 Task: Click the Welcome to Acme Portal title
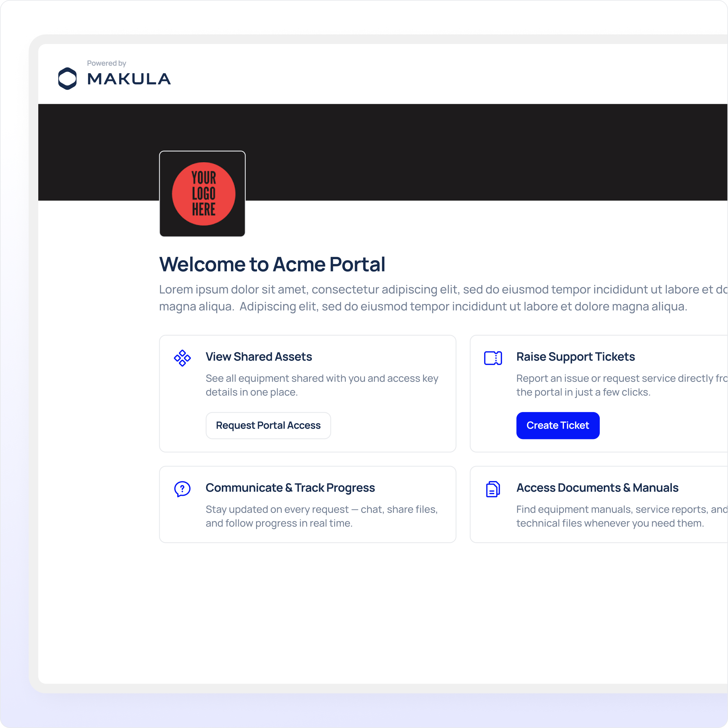point(272,264)
